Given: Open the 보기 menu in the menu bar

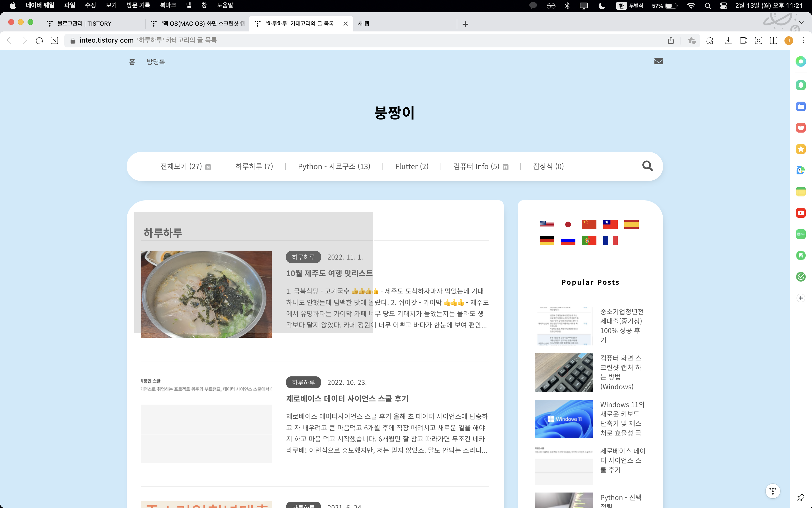Looking at the screenshot, I should coord(111,5).
